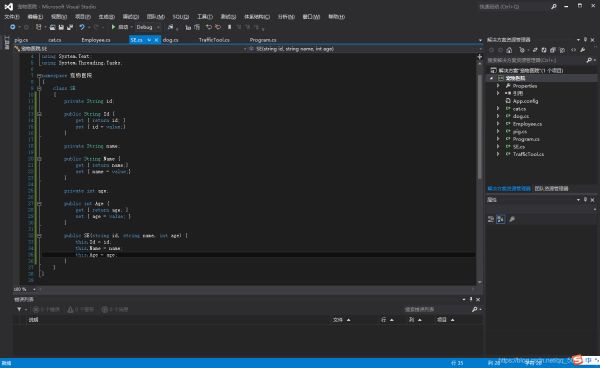Click Refresh icon in Solution Explorer toolbar

point(544,50)
